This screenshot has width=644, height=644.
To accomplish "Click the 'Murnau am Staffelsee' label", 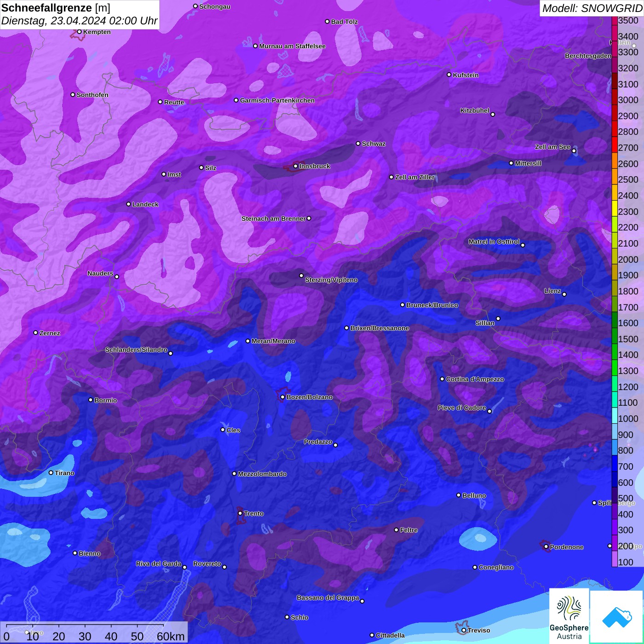I will (x=293, y=46).
